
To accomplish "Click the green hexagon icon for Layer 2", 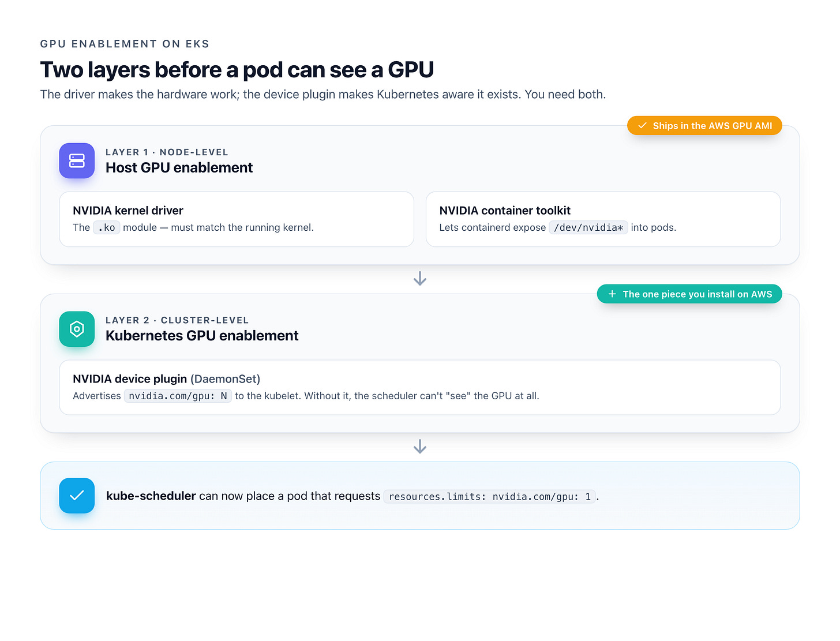I will 77,329.
